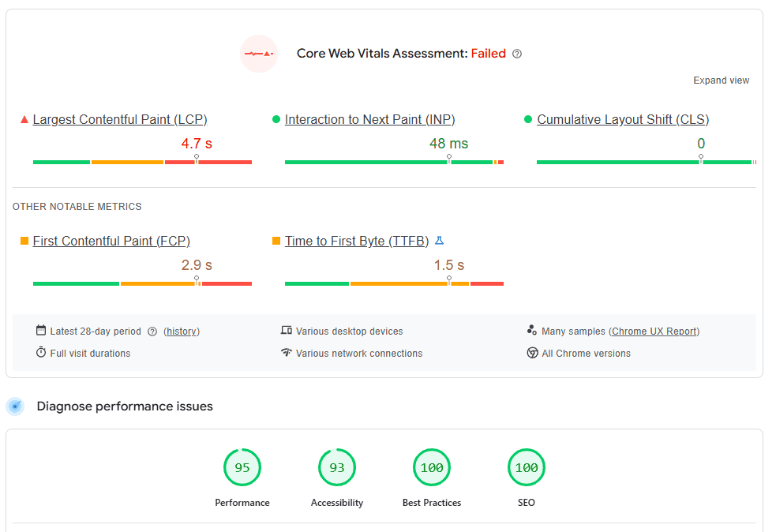Open the Cumulative Layout Shift link

pos(623,119)
